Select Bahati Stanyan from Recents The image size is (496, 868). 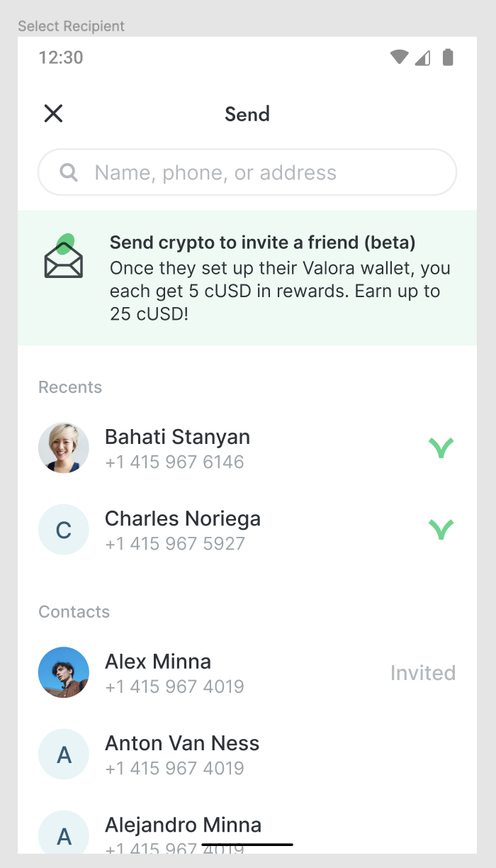tap(177, 447)
